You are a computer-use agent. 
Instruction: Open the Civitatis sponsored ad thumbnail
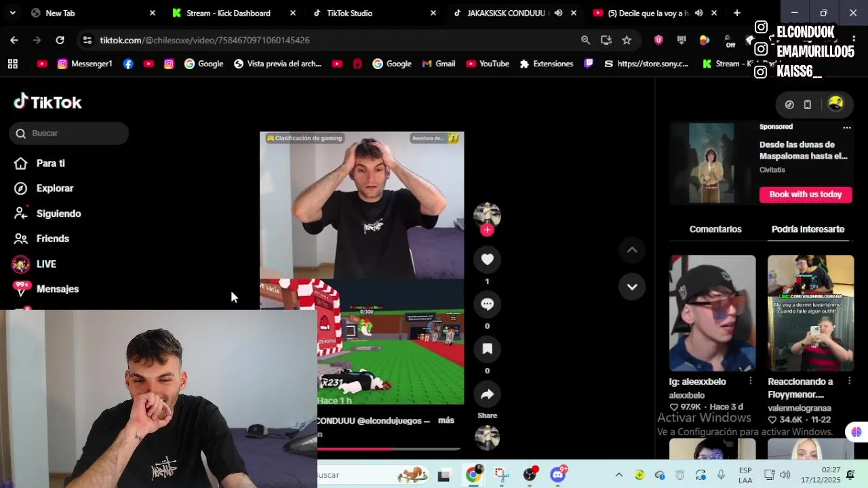click(x=711, y=163)
